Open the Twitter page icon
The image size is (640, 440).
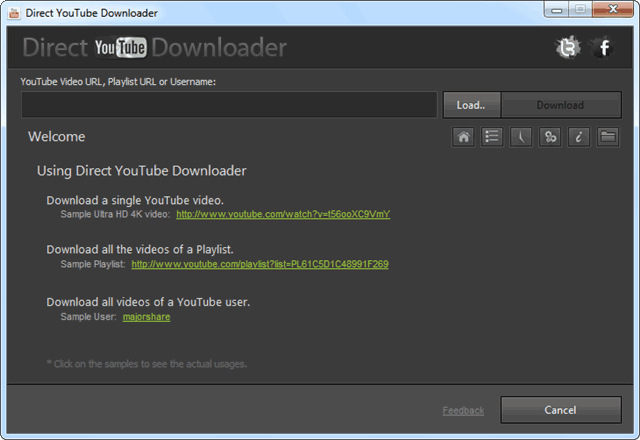click(568, 47)
